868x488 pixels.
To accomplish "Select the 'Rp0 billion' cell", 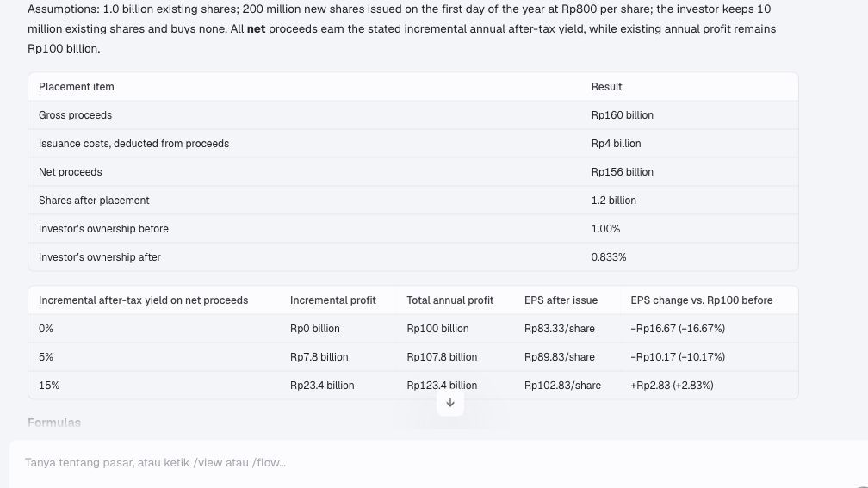I will click(315, 329).
